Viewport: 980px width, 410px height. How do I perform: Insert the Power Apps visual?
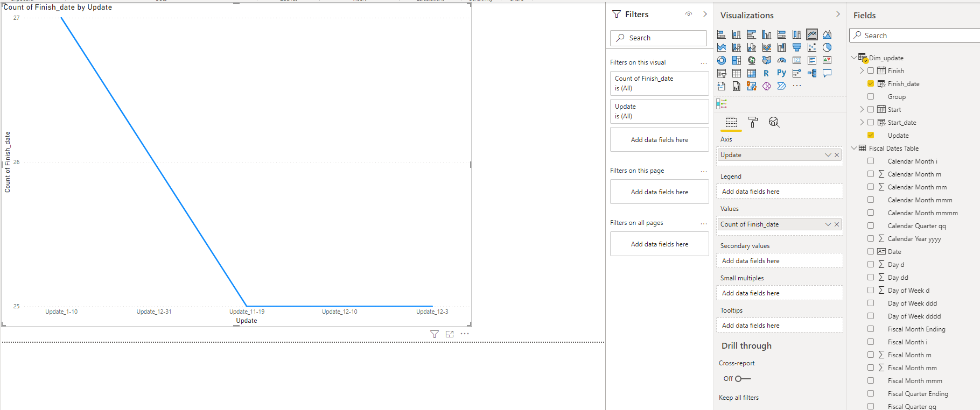tap(767, 86)
